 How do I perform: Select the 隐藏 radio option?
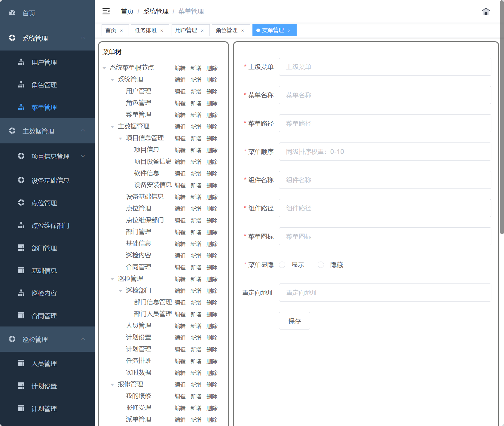pos(321,265)
